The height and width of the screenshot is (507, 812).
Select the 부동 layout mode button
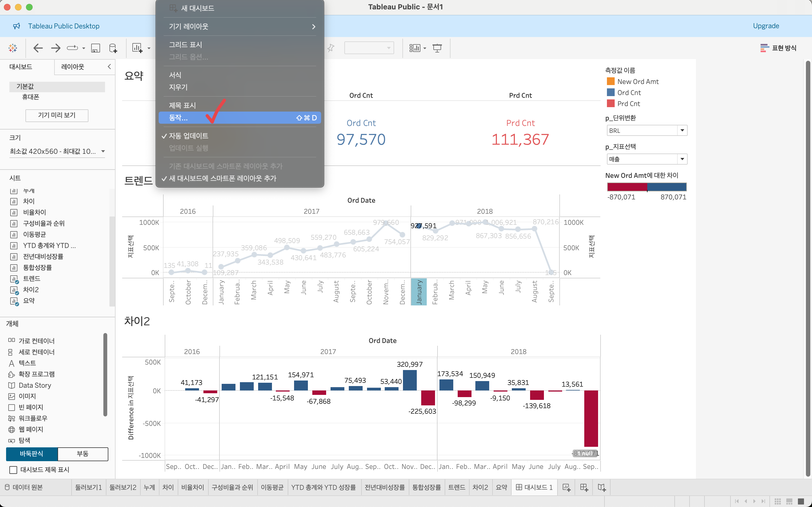[83, 454]
